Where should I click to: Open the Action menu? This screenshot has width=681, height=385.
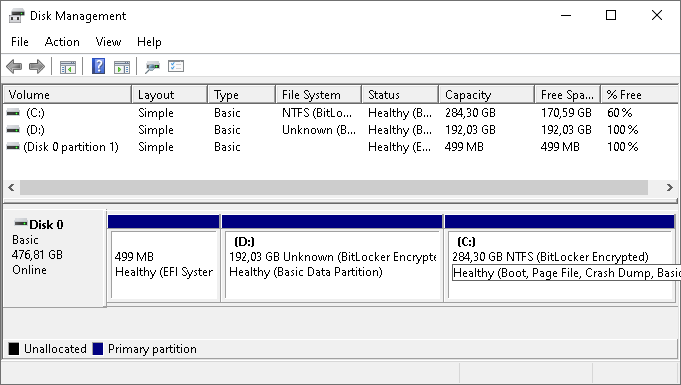[62, 42]
